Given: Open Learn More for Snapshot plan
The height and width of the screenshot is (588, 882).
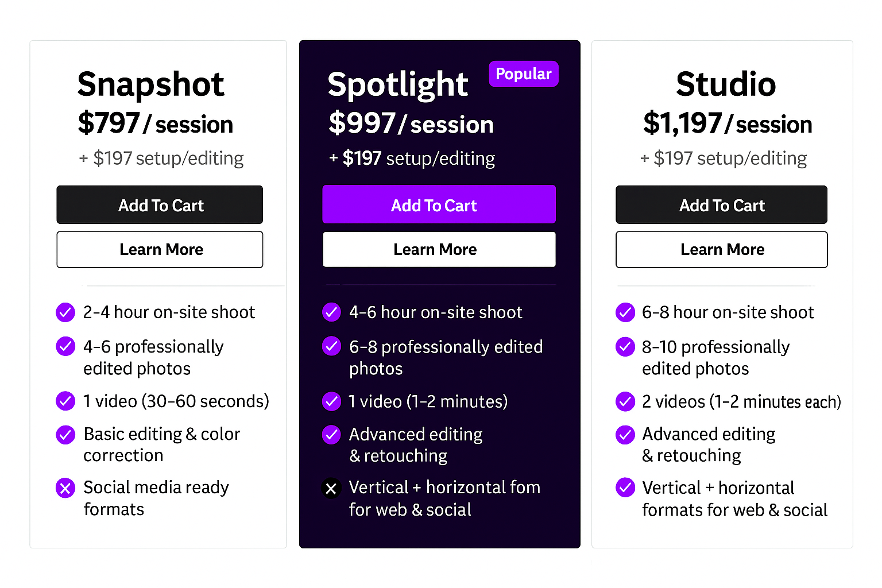Looking at the screenshot, I should (160, 250).
